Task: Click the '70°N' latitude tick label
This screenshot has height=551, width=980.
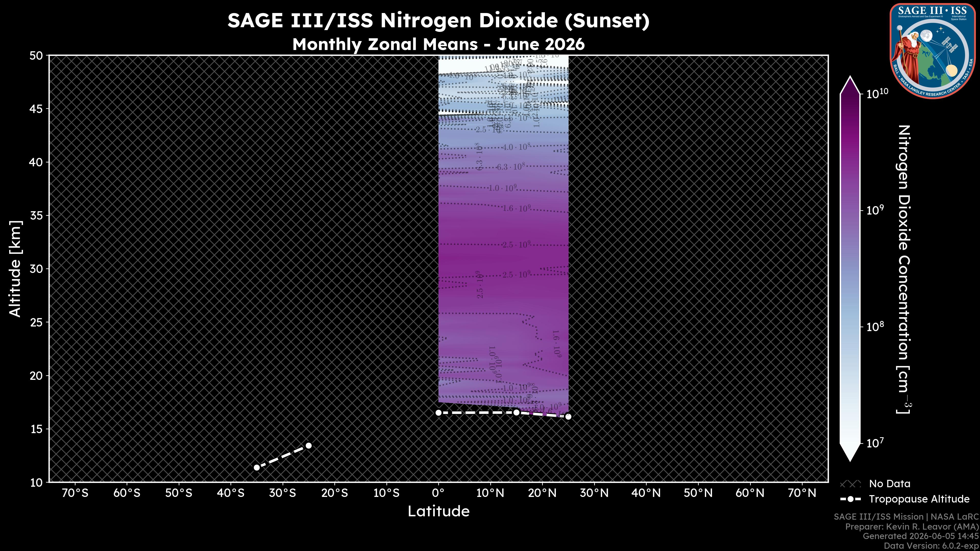Action: 802,493
